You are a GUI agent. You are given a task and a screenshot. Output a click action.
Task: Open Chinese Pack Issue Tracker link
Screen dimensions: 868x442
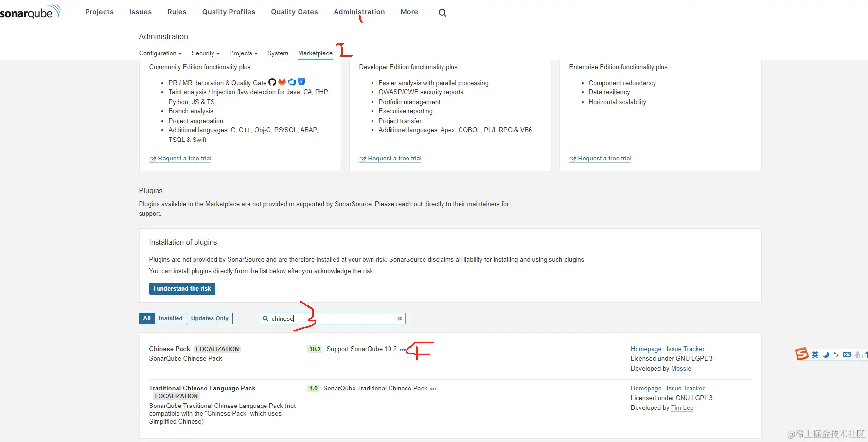685,349
